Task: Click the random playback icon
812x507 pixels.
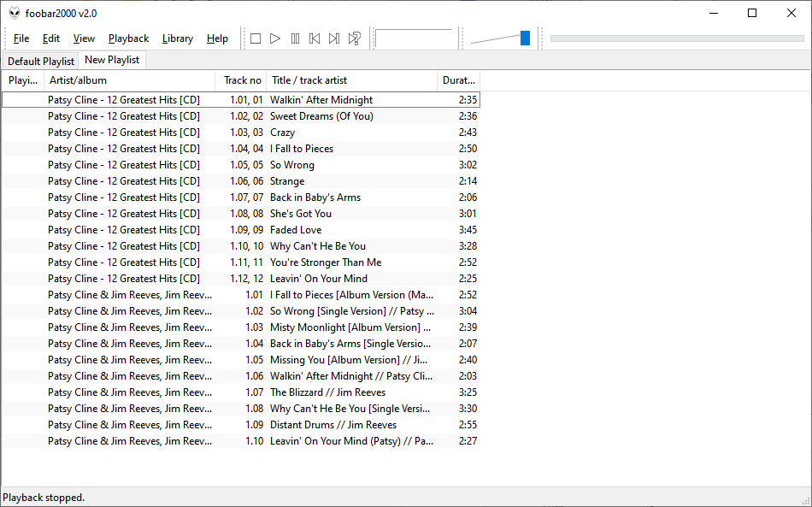Action: pyautogui.click(x=355, y=38)
